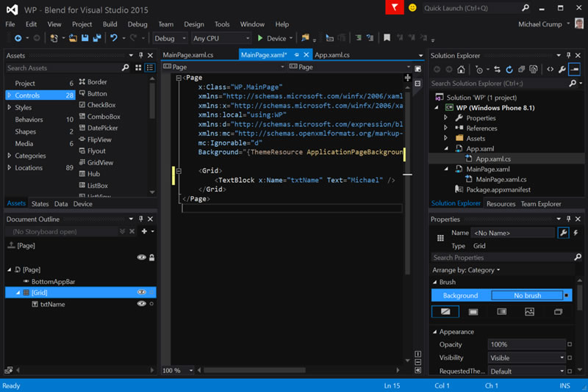The height and width of the screenshot is (392, 588).
Task: Click the Home icon in Solution Explorer
Action: point(461,70)
